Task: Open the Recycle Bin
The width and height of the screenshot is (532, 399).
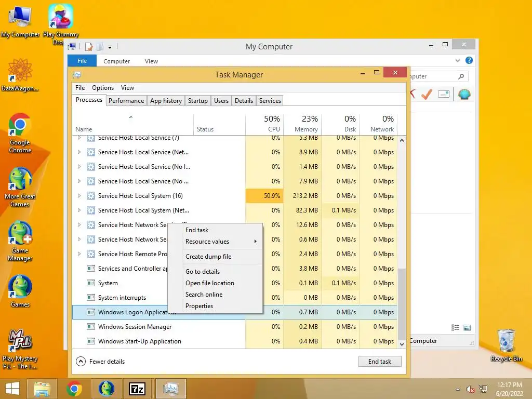Action: pos(506,345)
